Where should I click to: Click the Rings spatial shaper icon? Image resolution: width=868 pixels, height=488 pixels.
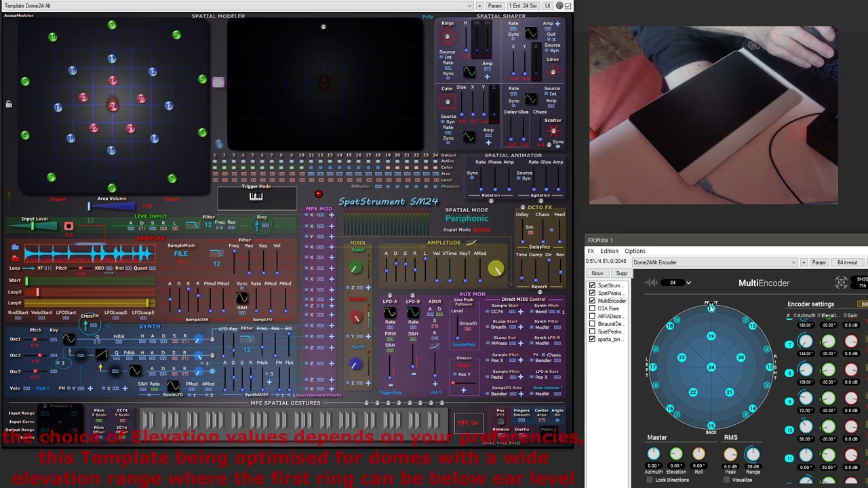click(447, 36)
